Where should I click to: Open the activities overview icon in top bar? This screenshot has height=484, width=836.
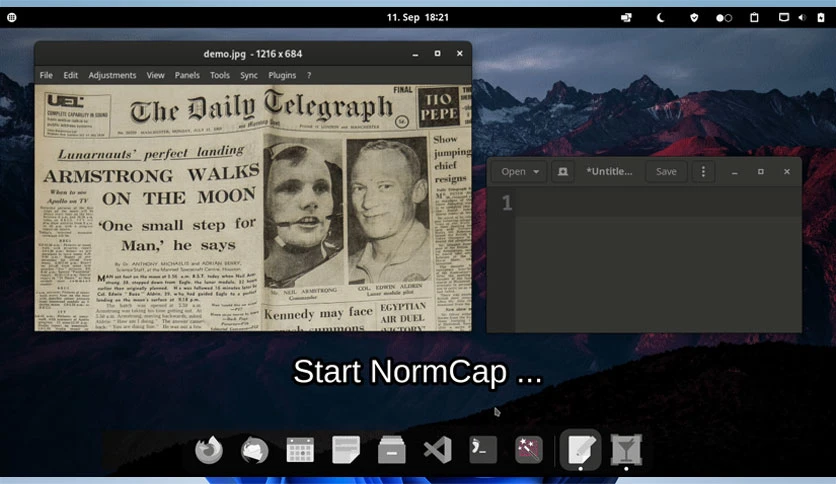[x=12, y=18]
